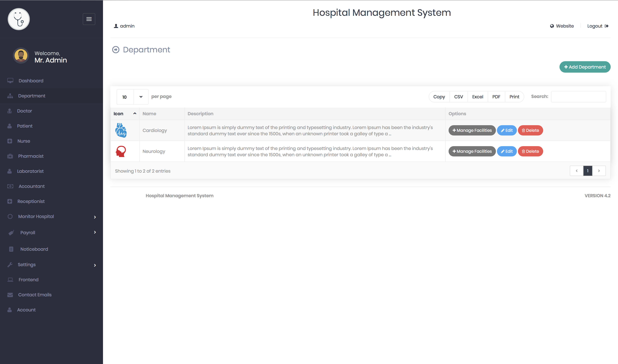Select page 1 in the pagination

588,171
